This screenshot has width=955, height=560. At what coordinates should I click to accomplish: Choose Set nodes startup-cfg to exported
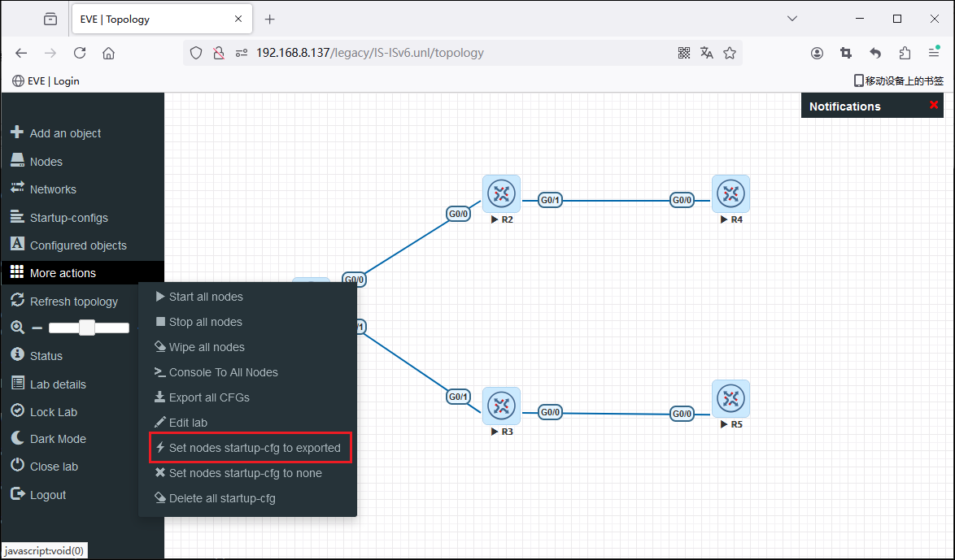pyautogui.click(x=254, y=448)
